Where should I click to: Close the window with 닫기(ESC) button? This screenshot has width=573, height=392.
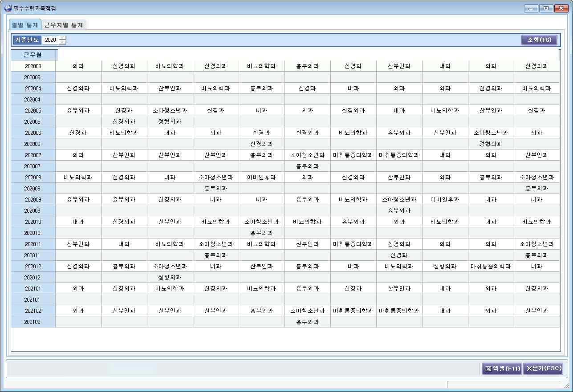[x=543, y=368]
